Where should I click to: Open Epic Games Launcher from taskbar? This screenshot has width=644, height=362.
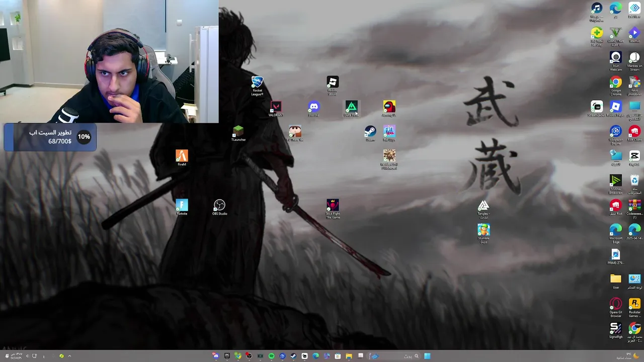point(227,356)
